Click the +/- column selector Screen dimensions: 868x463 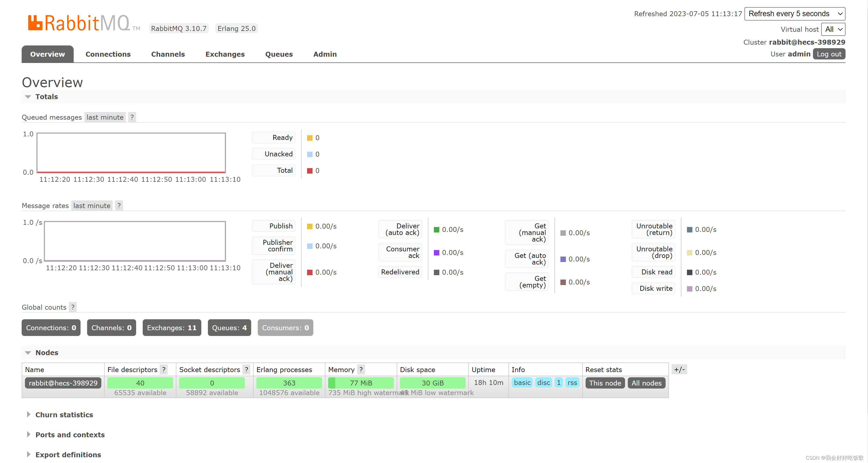(x=679, y=369)
